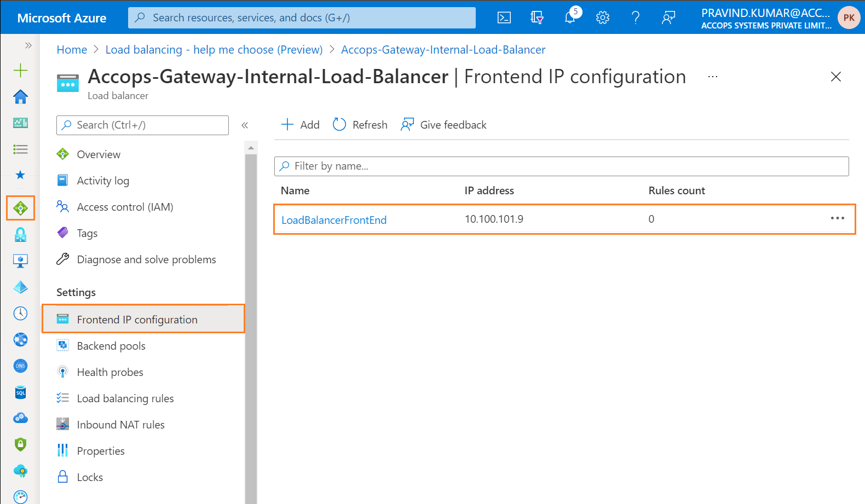Focus the resource menu Search (Ctrl+/) box
This screenshot has width=865, height=504.
[142, 125]
